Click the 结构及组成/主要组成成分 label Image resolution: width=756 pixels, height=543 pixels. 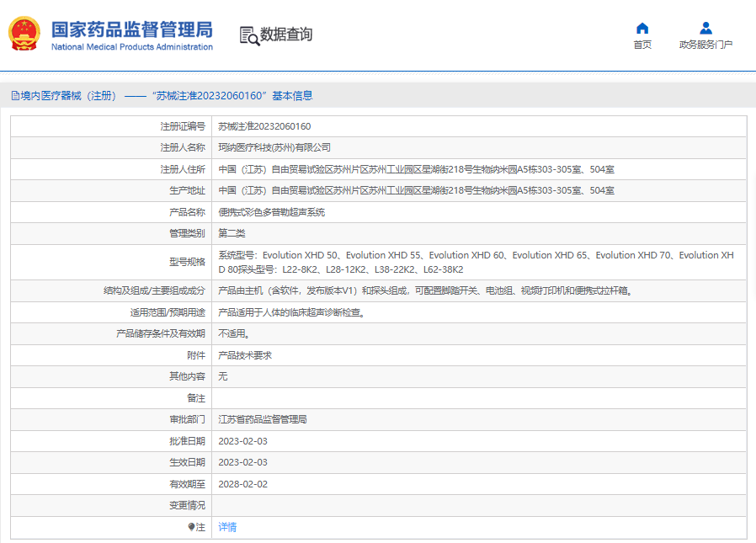[x=154, y=290]
